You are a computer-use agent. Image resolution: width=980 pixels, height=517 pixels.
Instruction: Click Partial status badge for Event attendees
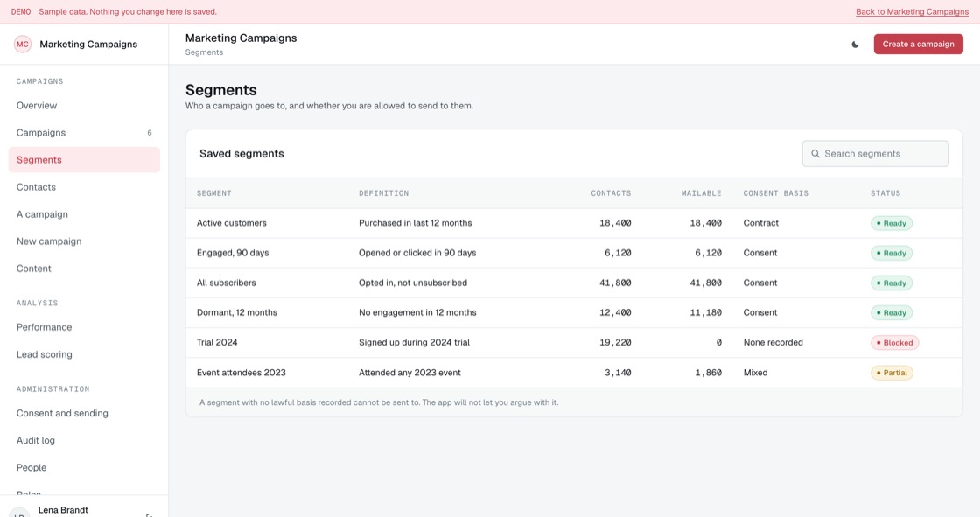(x=892, y=373)
